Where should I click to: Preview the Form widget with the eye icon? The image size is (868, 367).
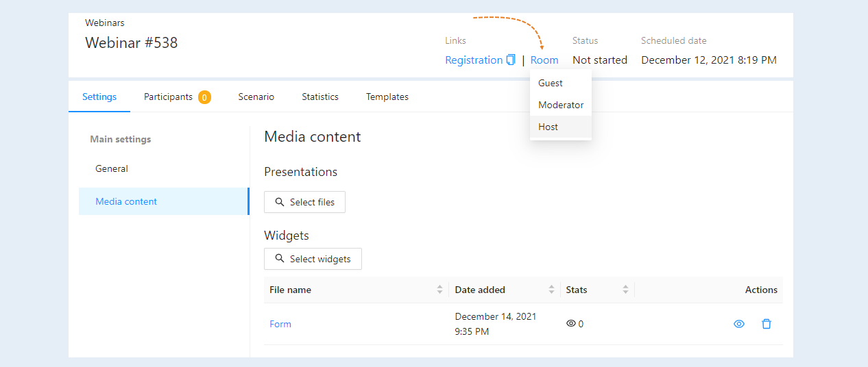point(739,324)
